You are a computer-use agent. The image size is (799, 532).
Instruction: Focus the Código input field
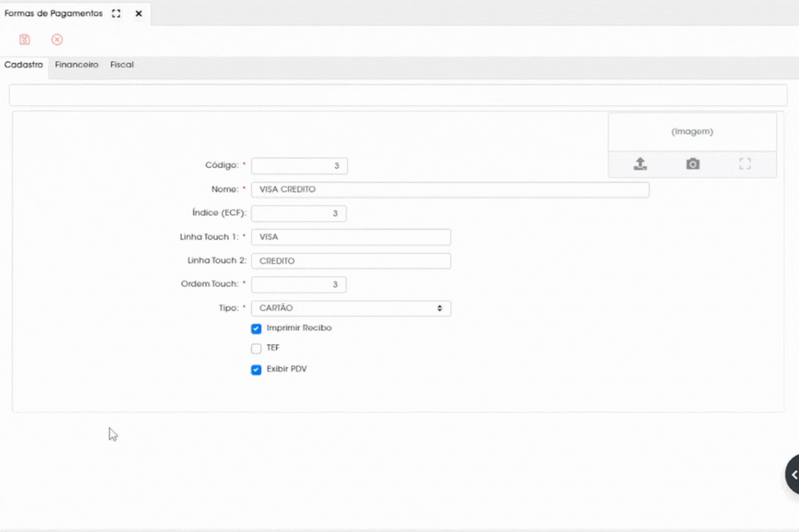tap(299, 165)
